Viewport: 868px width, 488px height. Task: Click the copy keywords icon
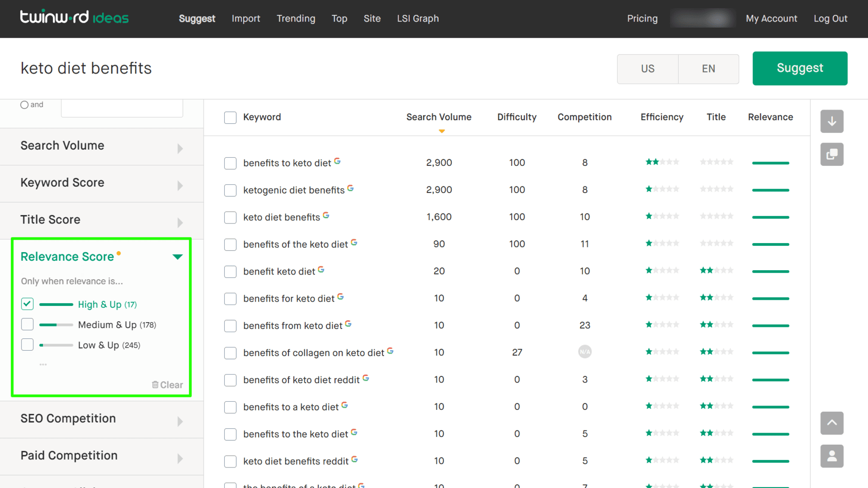(832, 154)
